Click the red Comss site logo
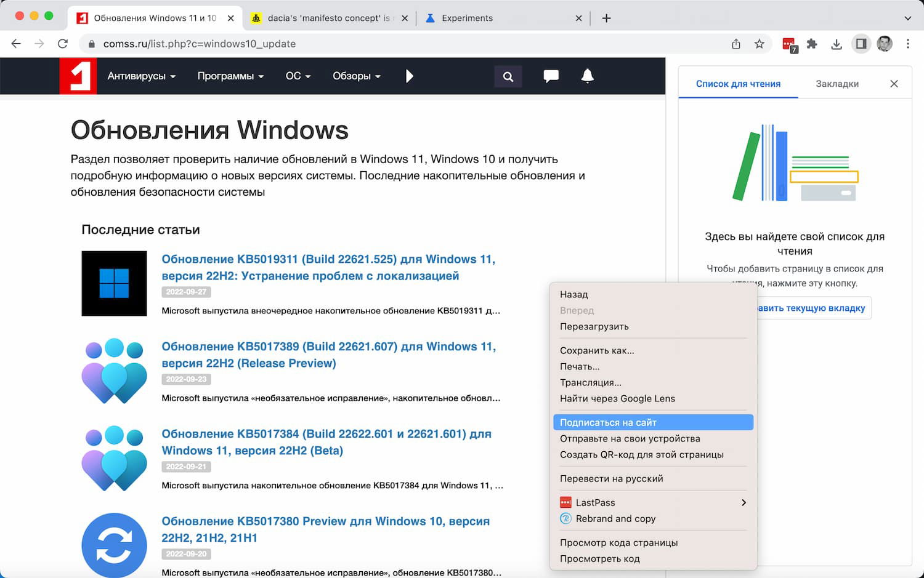 click(x=78, y=76)
